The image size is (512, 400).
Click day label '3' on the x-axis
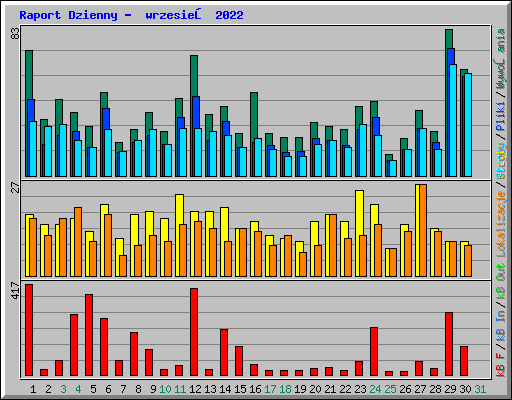63,389
